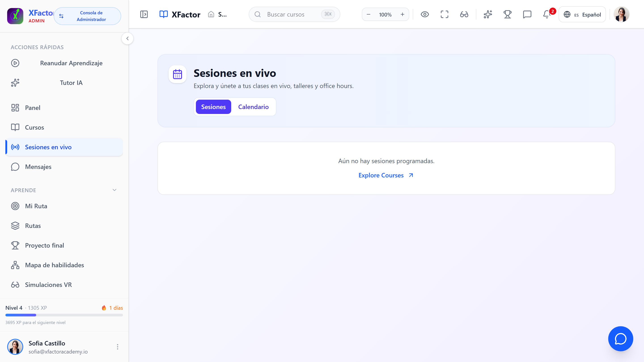Open achievements trophy icon in header
Image resolution: width=644 pixels, height=362 pixels.
(x=508, y=15)
